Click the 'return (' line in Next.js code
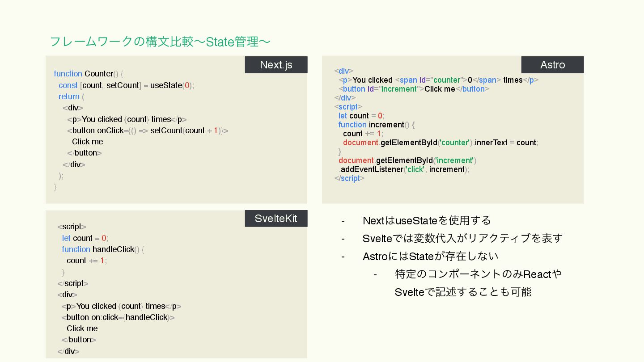 [x=72, y=97]
